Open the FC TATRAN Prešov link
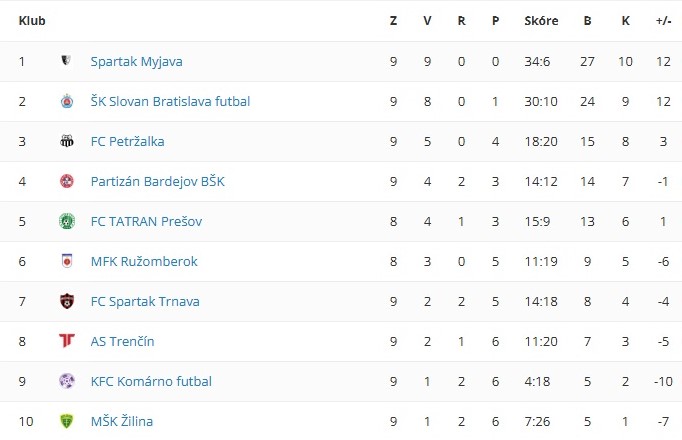Viewport: 682px width, 440px height. click(x=146, y=221)
